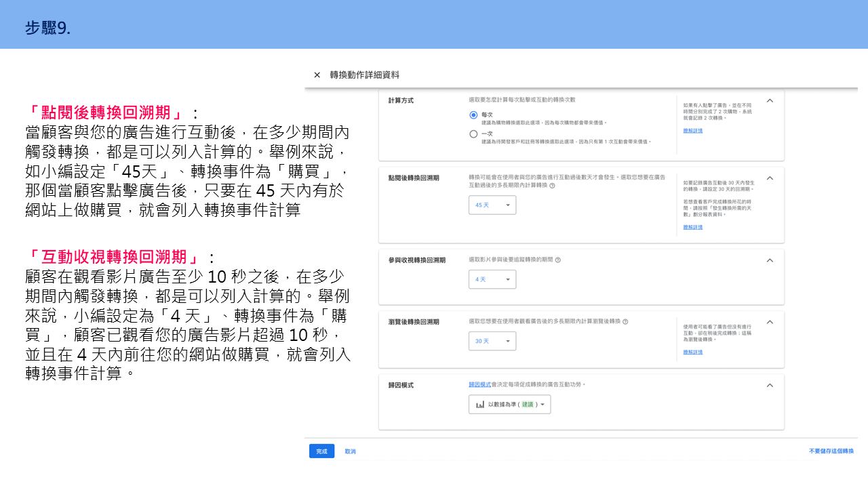Screen dimensions: 868x488
Task: Open 瞭解詳情 link in 計算方式 section
Action: (693, 131)
